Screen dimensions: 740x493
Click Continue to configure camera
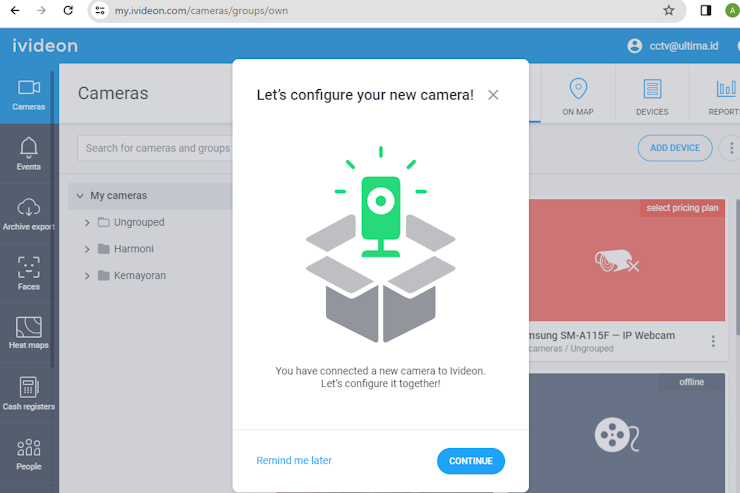click(x=471, y=461)
